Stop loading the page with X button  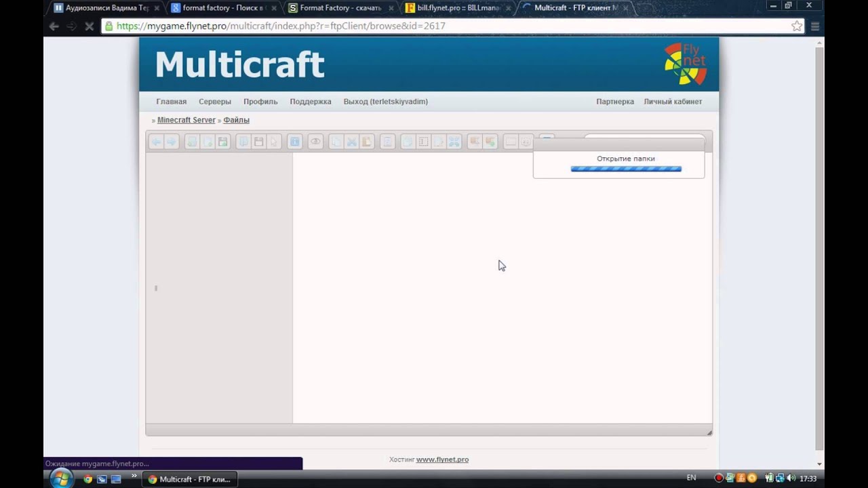click(89, 26)
